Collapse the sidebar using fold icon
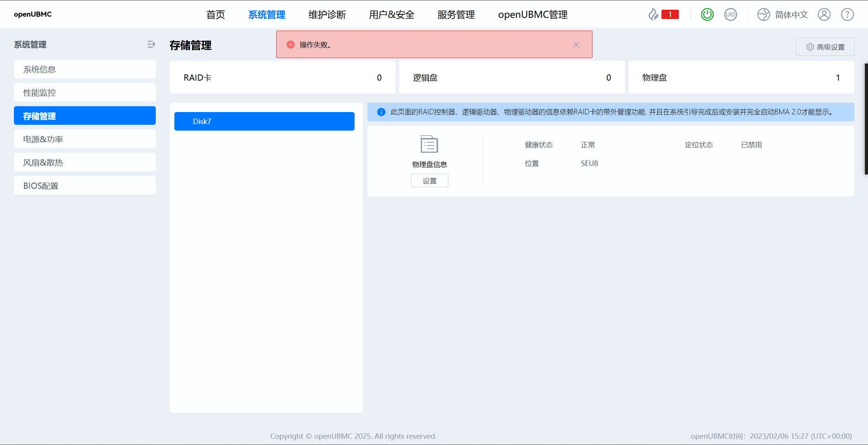 tap(151, 45)
